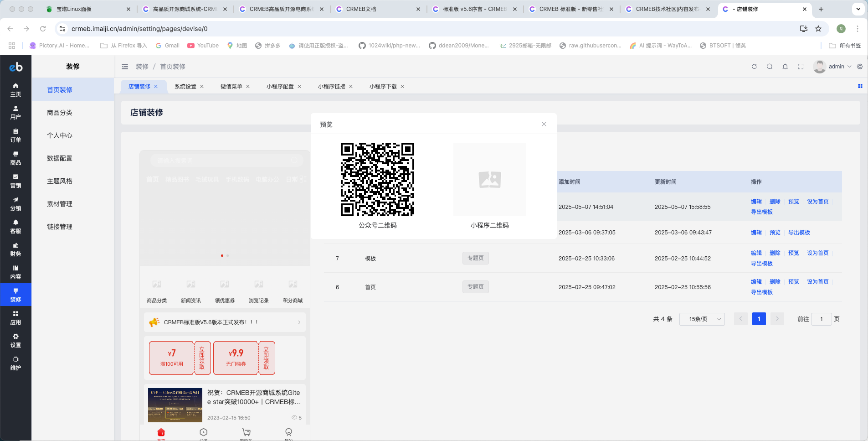
Task: Close the 系统设置 tab
Action: 202,86
